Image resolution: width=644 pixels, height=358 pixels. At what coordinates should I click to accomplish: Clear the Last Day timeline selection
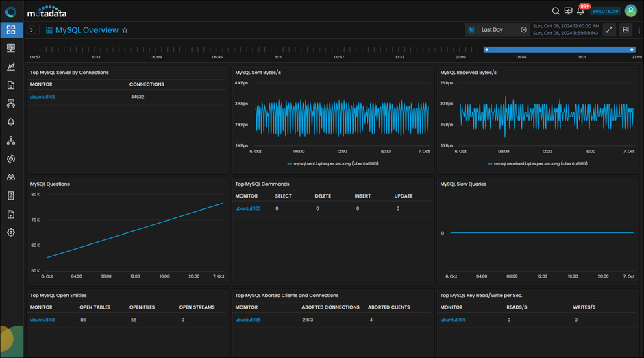523,29
